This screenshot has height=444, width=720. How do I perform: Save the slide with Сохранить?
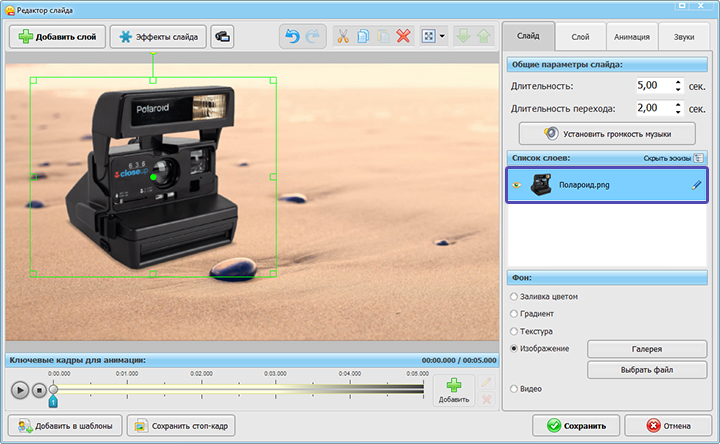tap(576, 426)
